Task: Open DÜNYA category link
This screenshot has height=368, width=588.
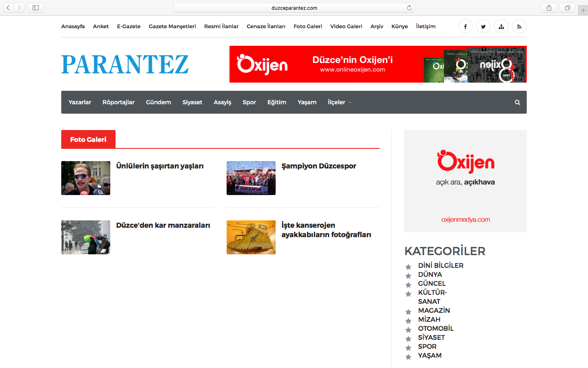Action: [x=430, y=274]
